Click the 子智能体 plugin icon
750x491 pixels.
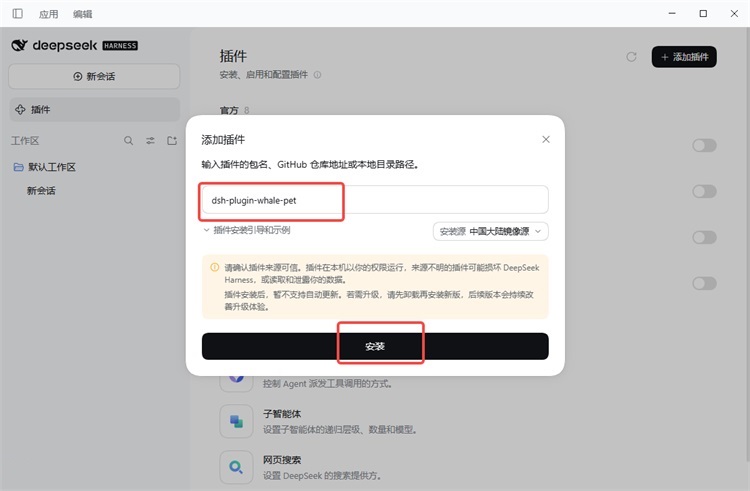236,421
